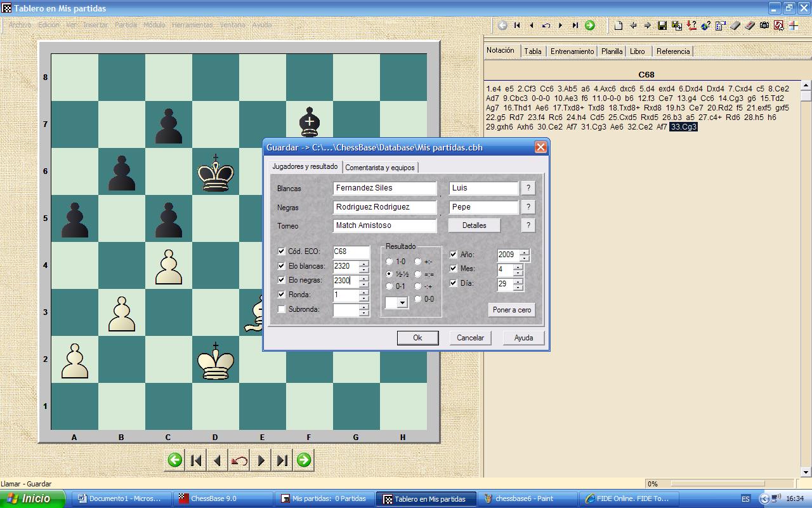
Task: Jump to first move with the rewind icon
Action: click(196, 459)
